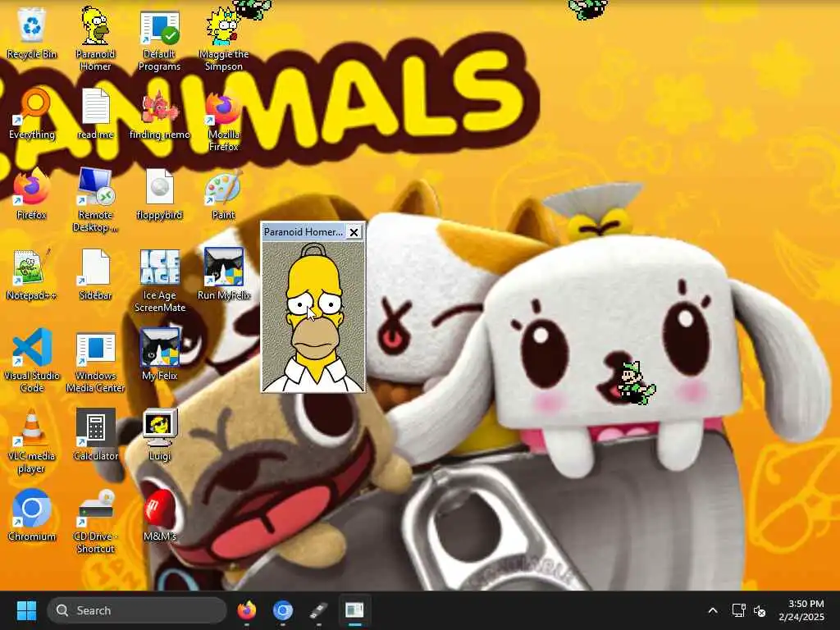This screenshot has height=630, width=840.
Task: Click the Firefox desktop shortcut in third row
Action: click(32, 194)
